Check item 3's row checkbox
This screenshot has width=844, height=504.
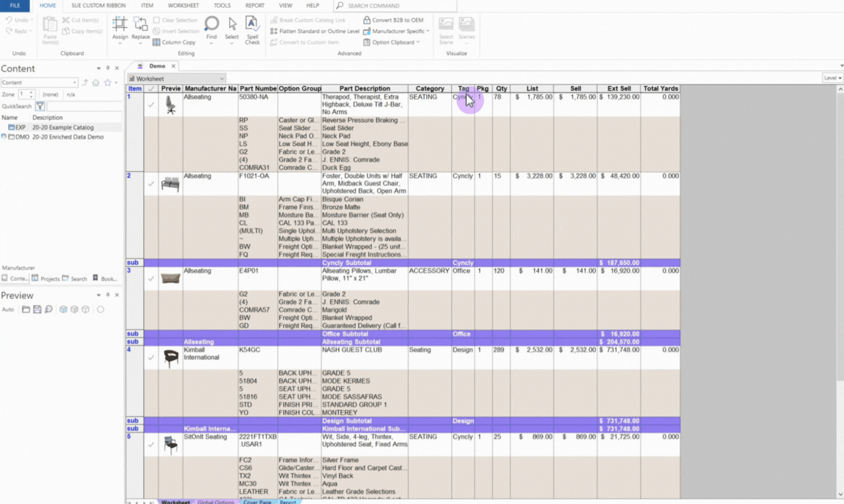click(x=151, y=278)
